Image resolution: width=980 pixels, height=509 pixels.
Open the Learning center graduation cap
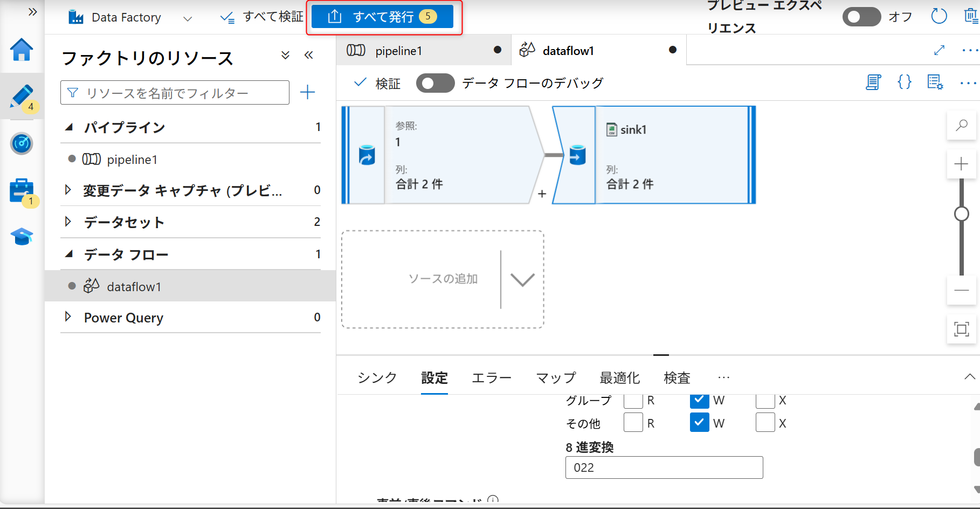pos(22,236)
